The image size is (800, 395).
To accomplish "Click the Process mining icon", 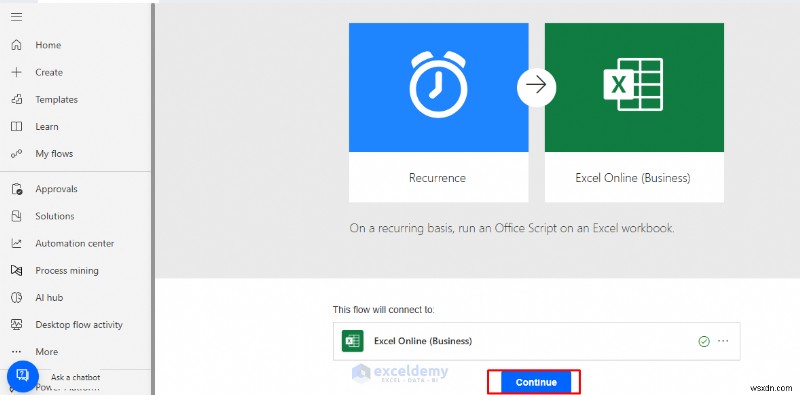I will point(16,270).
